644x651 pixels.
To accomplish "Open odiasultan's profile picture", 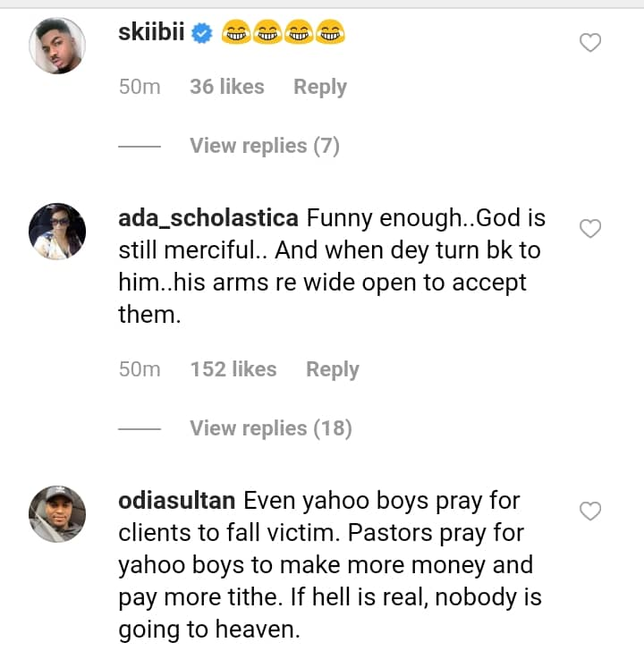I will coord(57,514).
